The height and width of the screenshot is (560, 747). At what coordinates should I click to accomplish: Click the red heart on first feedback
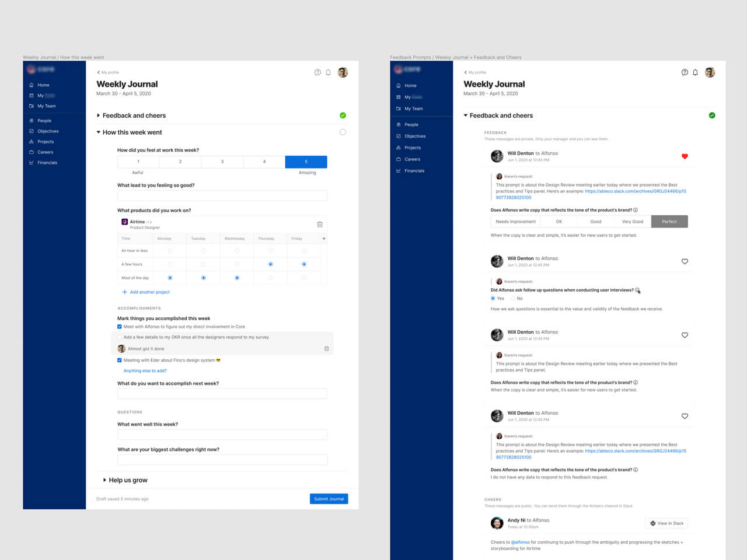click(685, 156)
